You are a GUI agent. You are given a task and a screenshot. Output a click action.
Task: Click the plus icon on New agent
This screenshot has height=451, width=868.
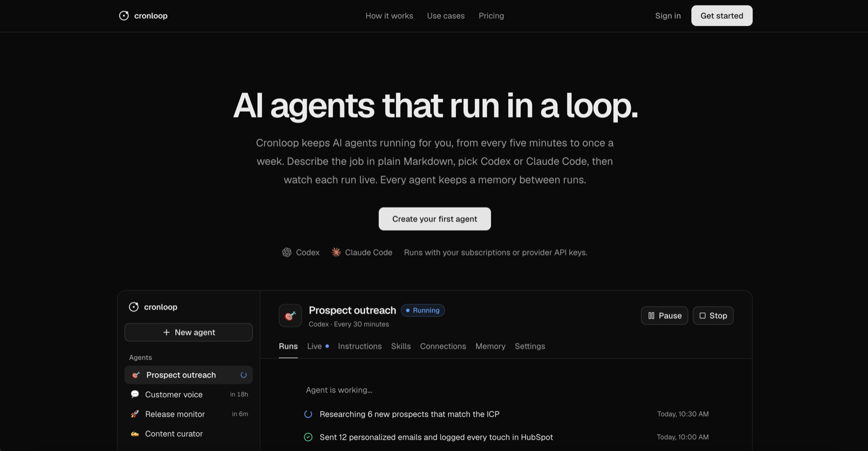click(167, 332)
